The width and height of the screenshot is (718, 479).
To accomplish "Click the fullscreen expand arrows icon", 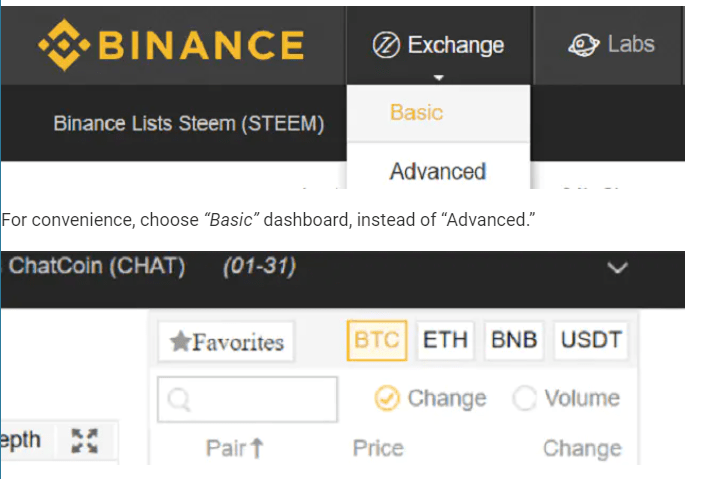I will [x=85, y=441].
